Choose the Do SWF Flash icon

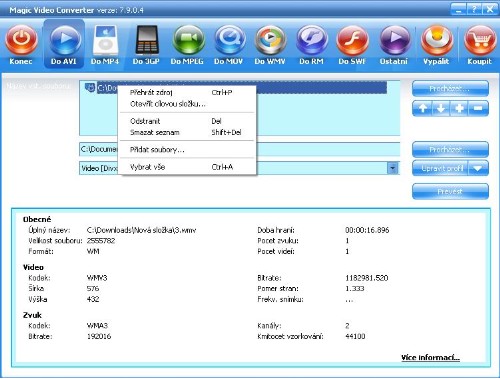pyautogui.click(x=353, y=40)
